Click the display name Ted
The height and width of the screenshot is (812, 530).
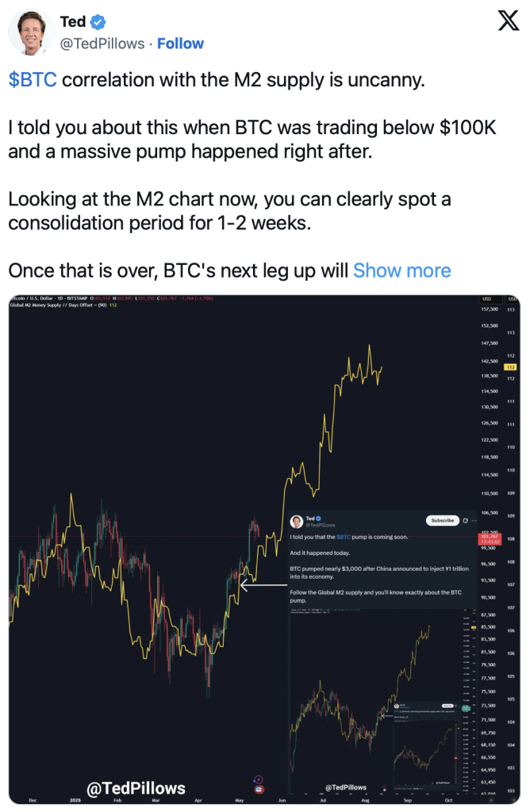pyautogui.click(x=73, y=21)
